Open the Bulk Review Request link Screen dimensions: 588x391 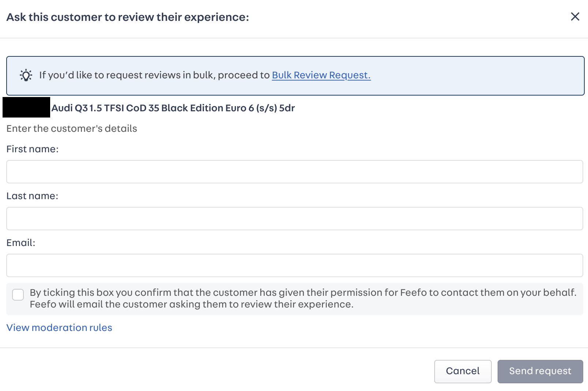click(321, 75)
